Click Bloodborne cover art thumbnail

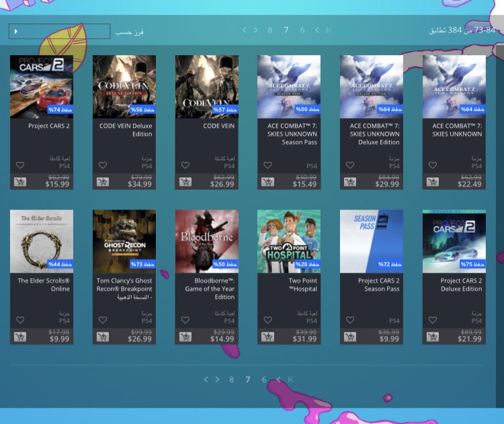[207, 241]
